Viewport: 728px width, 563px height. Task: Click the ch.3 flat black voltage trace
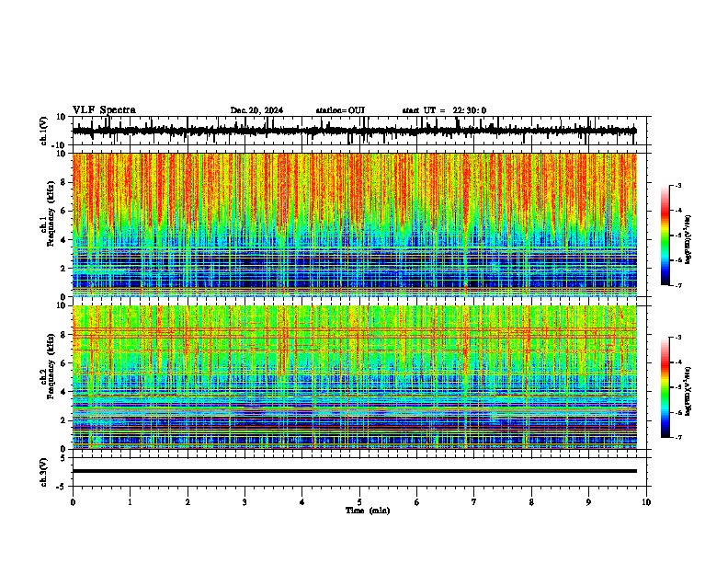click(355, 471)
